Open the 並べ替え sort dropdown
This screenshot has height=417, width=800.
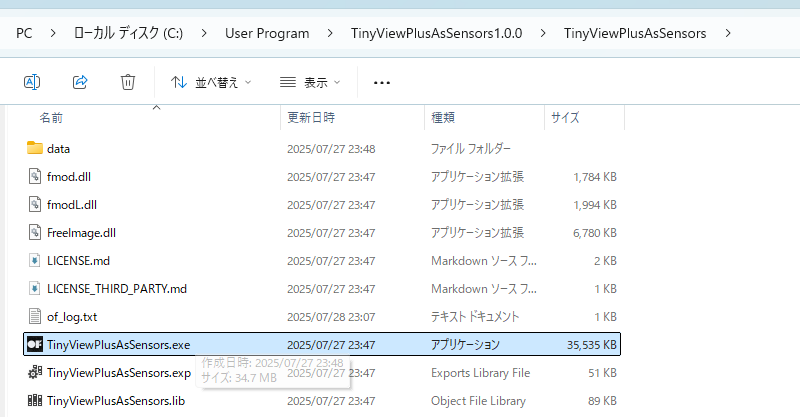[211, 82]
